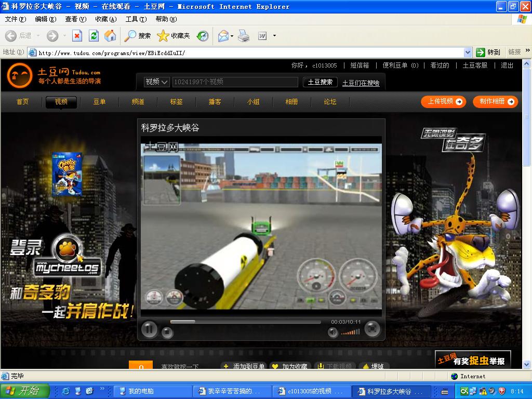Toggle fullscreen video button
This screenshot has height=399, width=532.
[x=372, y=328]
